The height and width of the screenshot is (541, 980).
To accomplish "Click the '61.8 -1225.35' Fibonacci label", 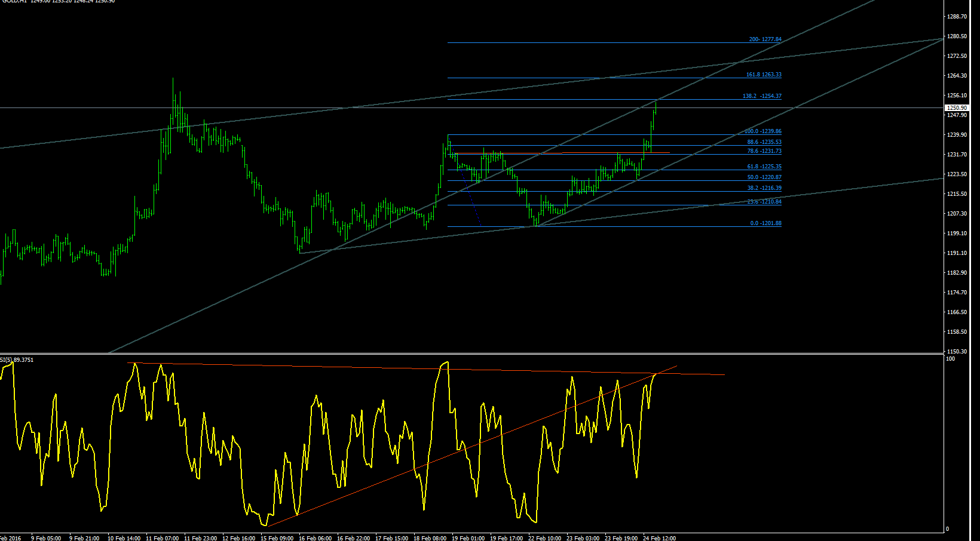I will 764,167.
